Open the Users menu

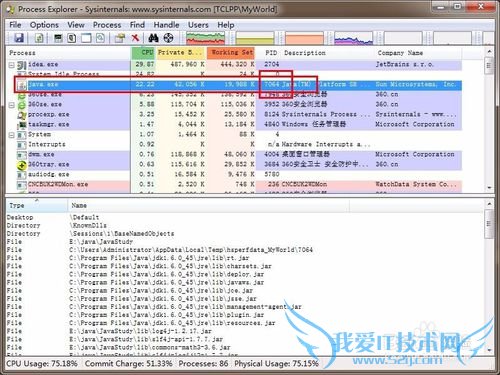pos(198,25)
